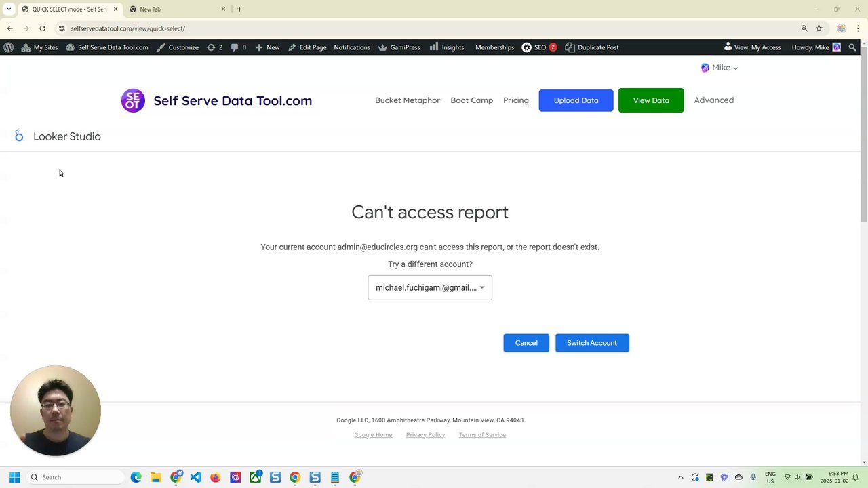Image resolution: width=868 pixels, height=488 pixels.
Task: Click the site information icon in address bar
Action: pyautogui.click(x=62, y=28)
